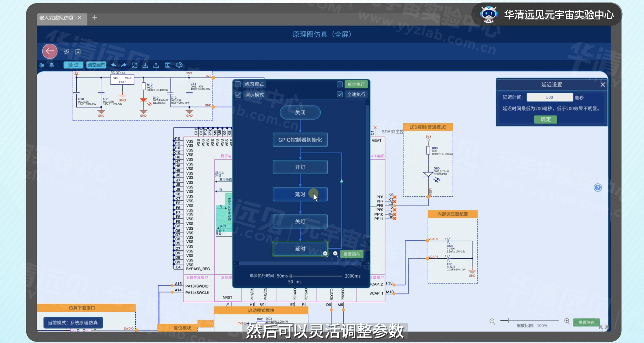644x343 pixels.
Task: Confirm delay settings with 确定 button
Action: [x=545, y=119]
